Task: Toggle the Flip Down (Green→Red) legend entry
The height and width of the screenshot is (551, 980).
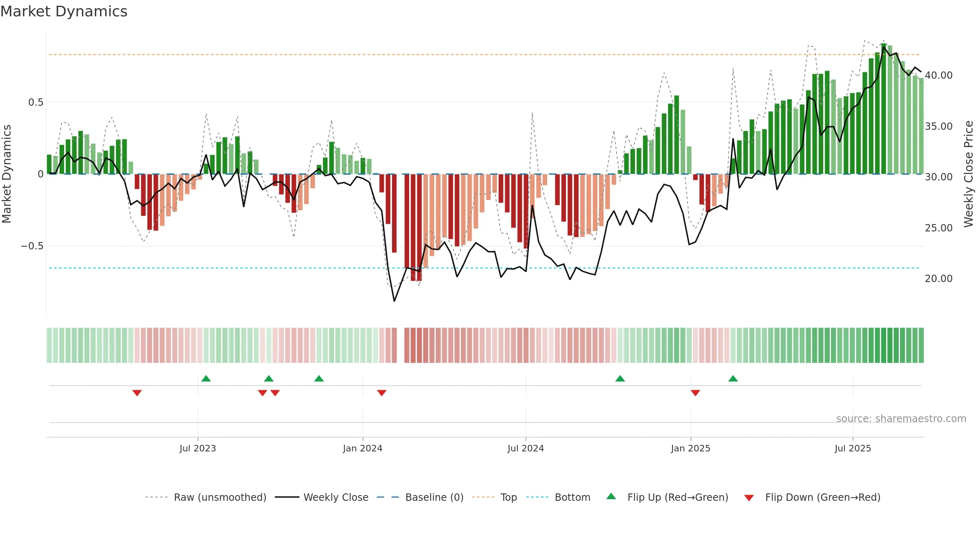Action: (x=812, y=497)
